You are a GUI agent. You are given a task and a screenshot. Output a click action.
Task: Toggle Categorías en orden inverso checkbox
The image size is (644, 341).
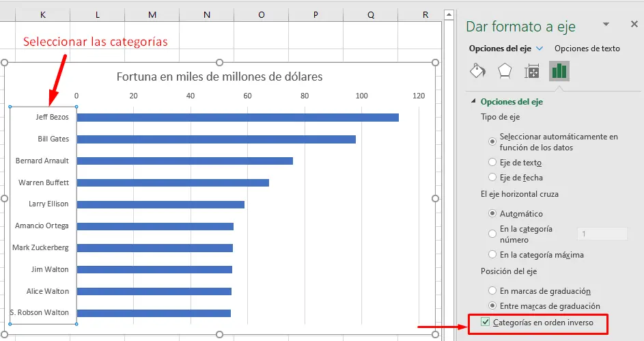486,322
